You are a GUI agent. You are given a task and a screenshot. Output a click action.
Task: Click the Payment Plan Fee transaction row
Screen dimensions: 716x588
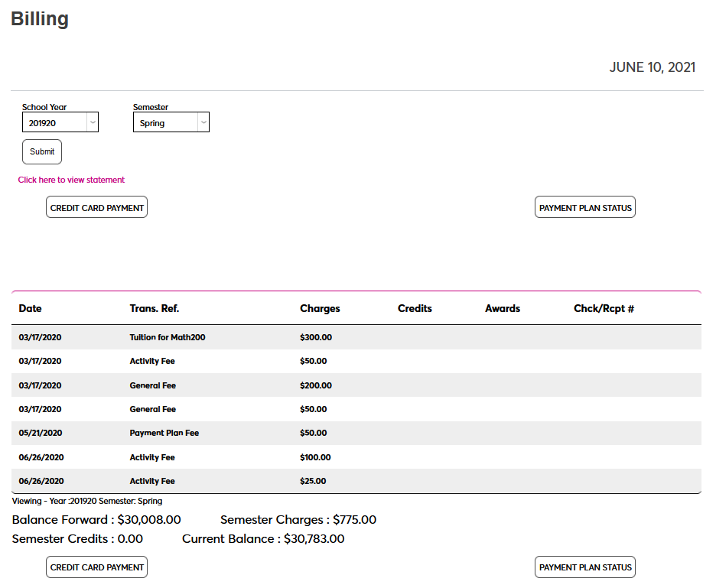coord(164,433)
